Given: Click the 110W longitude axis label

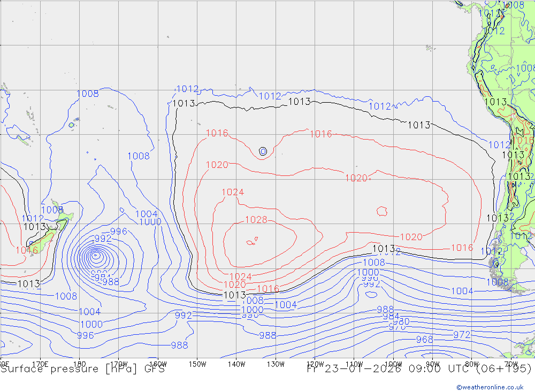Looking at the screenshot, I should [x=354, y=364].
